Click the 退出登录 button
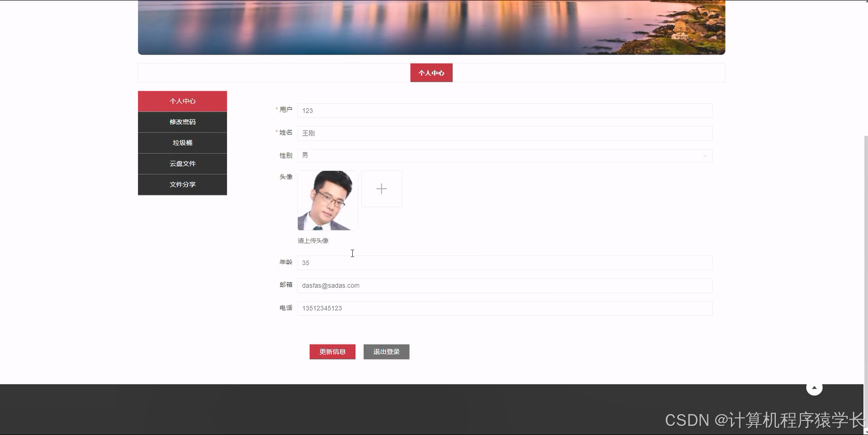This screenshot has height=435, width=868. (x=386, y=351)
